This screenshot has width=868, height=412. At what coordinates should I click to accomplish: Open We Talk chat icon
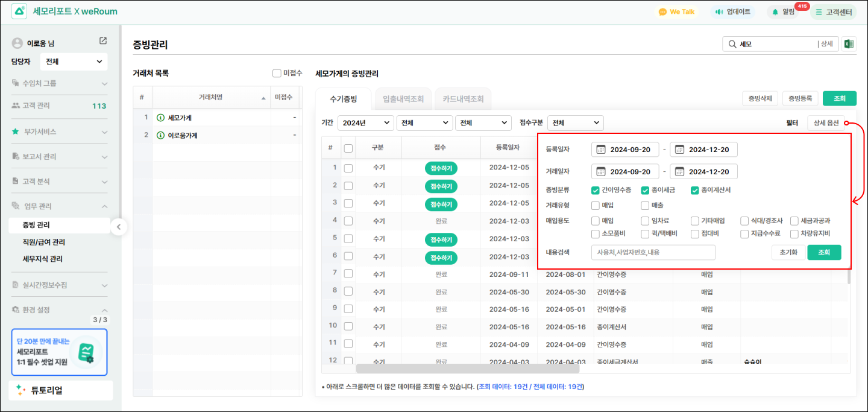(x=662, y=11)
